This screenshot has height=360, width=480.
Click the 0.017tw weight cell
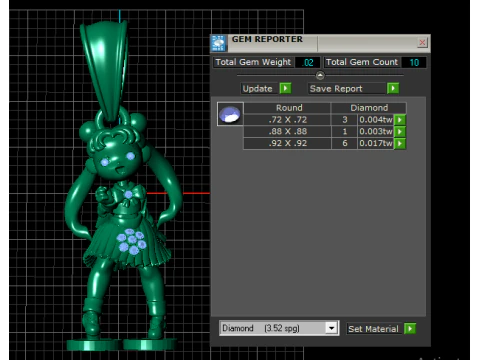click(x=376, y=143)
